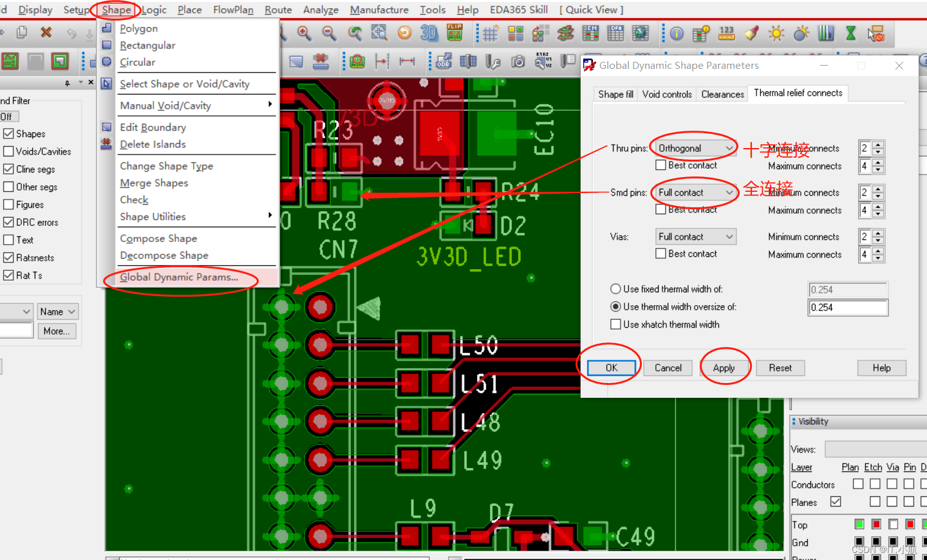Switch to the Void controls tab
The width and height of the screenshot is (927, 560).
[x=667, y=94]
